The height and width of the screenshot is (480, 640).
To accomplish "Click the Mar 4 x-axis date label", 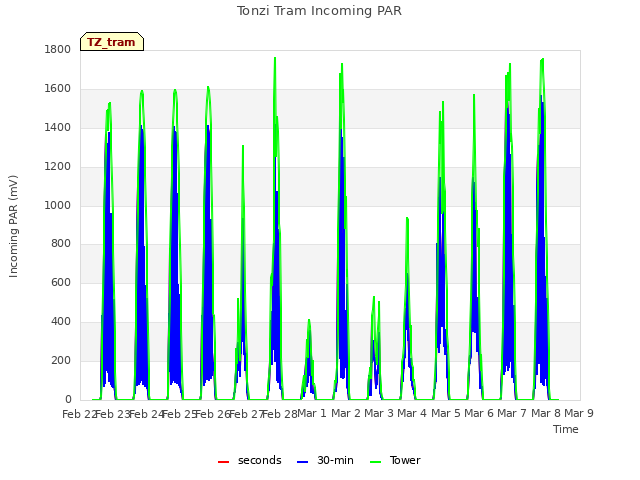I will [412, 413].
